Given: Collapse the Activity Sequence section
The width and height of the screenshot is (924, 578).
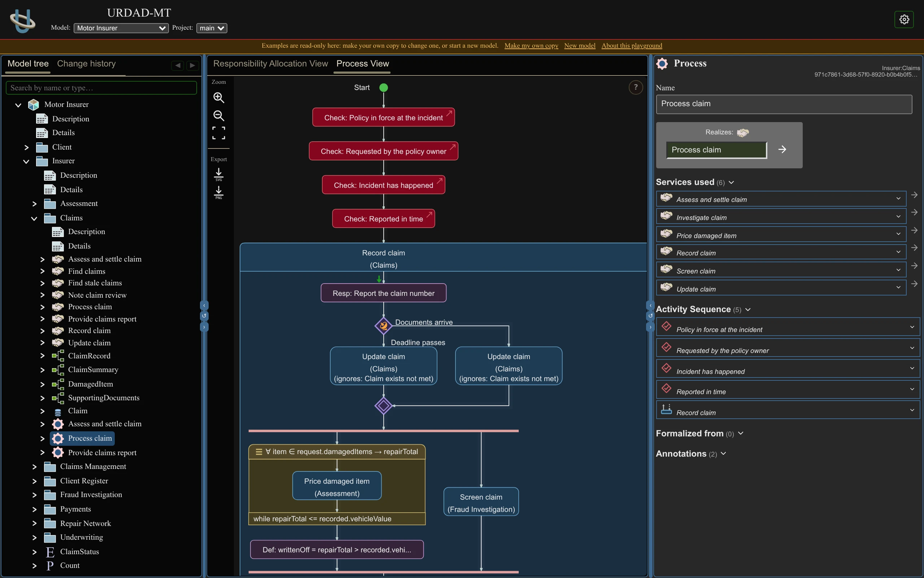Looking at the screenshot, I should 748,310.
